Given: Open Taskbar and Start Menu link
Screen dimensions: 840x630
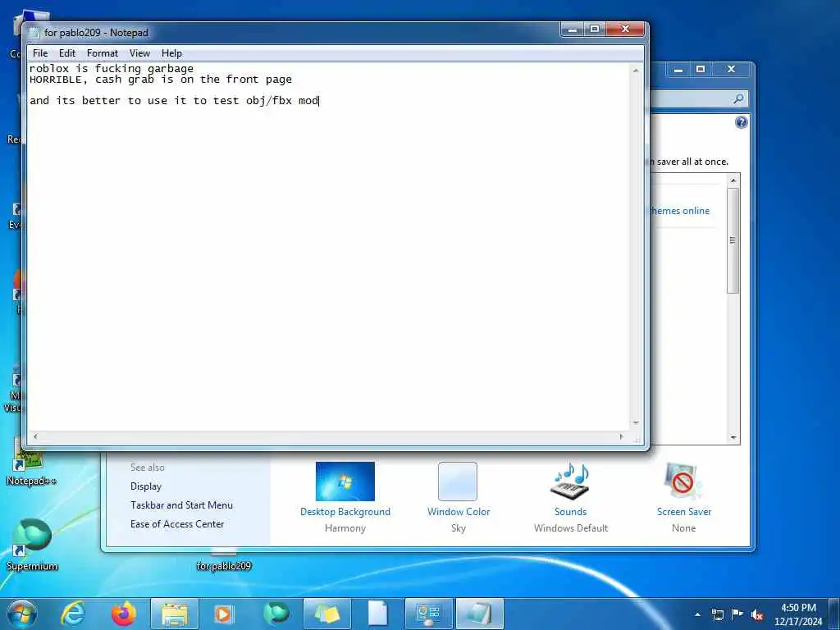Looking at the screenshot, I should 181,505.
